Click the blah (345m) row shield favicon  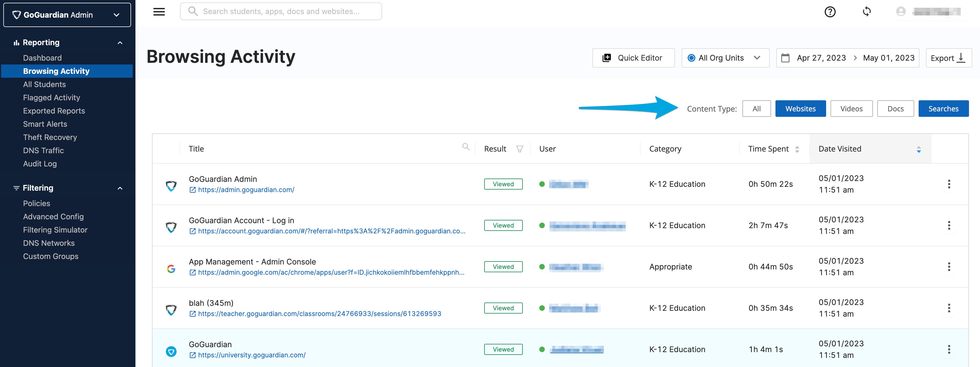tap(171, 310)
